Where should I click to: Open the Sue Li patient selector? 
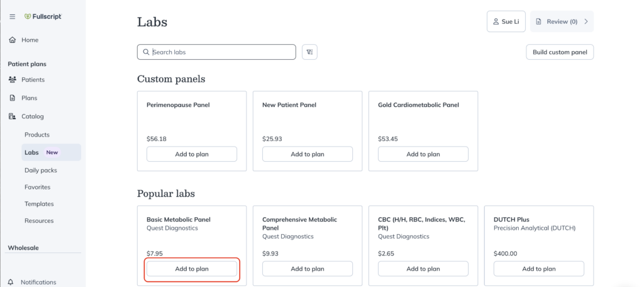[x=506, y=21]
